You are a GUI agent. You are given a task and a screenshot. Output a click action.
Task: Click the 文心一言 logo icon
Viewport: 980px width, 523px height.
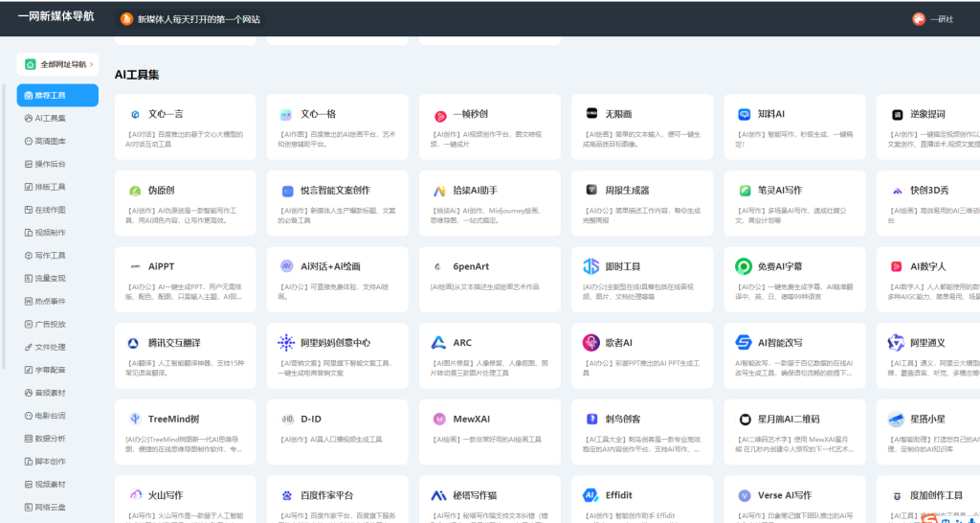(135, 114)
